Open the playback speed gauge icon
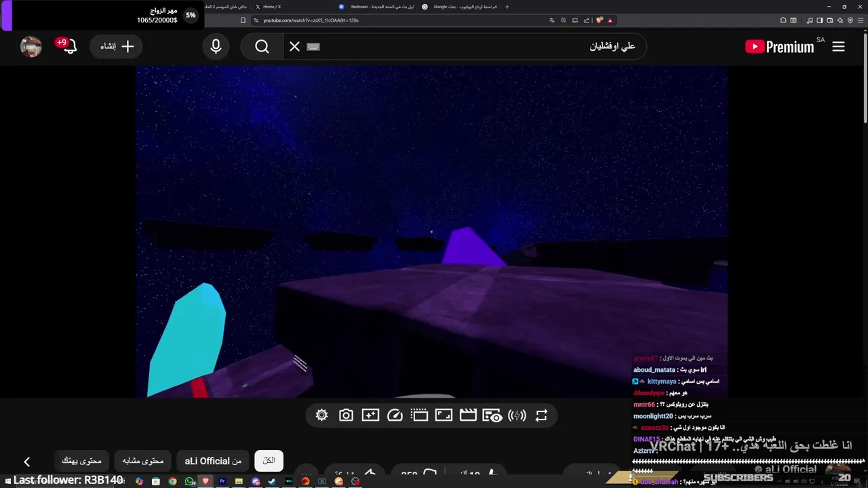 pyautogui.click(x=395, y=415)
